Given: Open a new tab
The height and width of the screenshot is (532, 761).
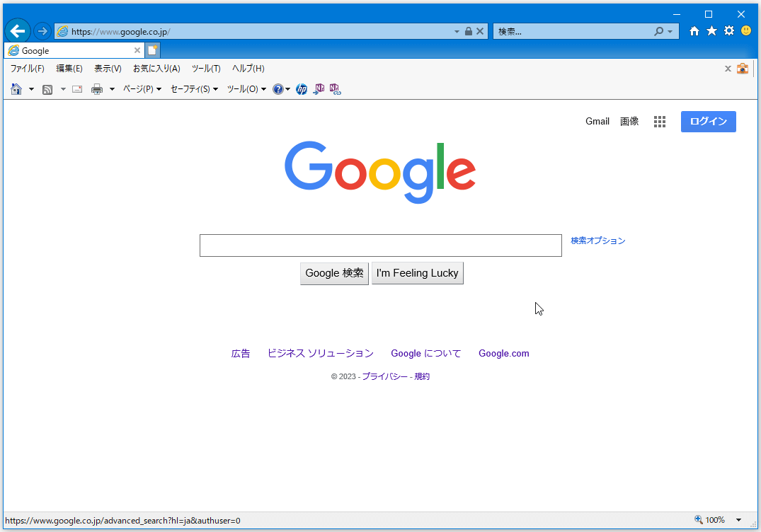Looking at the screenshot, I should (x=152, y=51).
